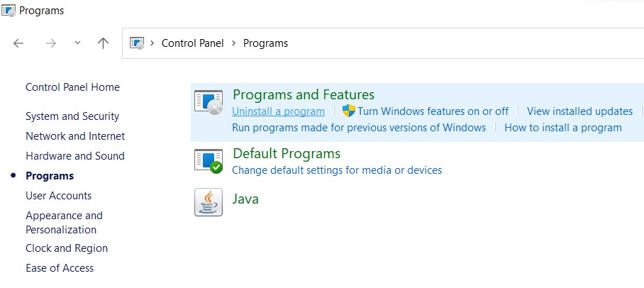Image resolution: width=644 pixels, height=288 pixels.
Task: Click the forward arrow navigation button
Action: point(51,43)
